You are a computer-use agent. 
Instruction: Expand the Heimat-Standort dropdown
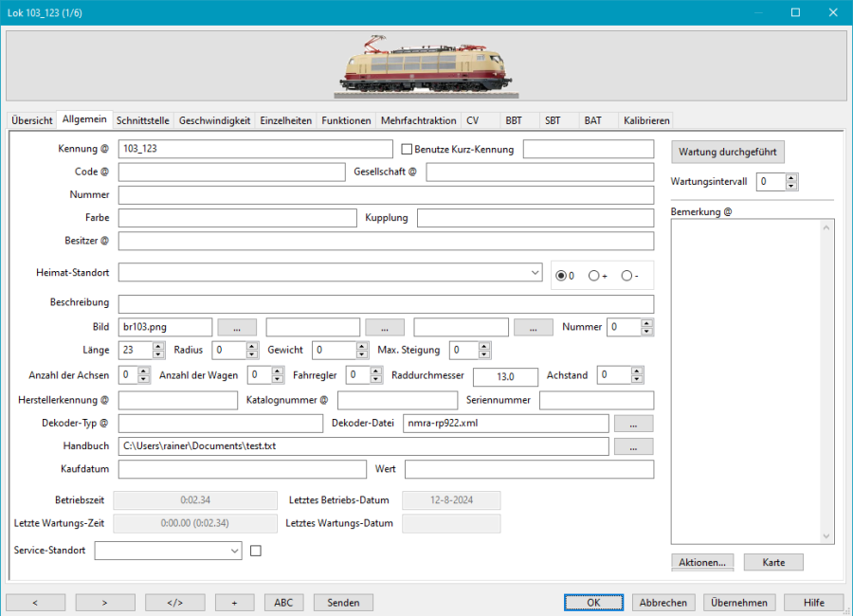(x=535, y=273)
